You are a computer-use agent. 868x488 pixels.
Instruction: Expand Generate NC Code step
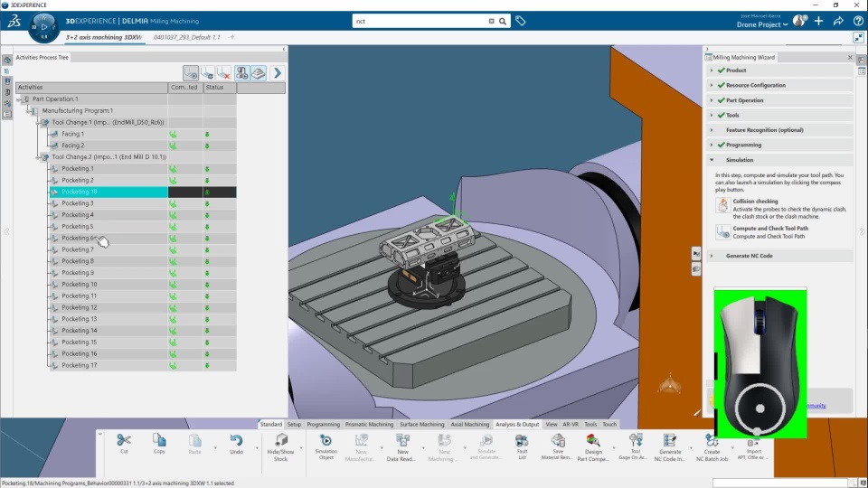coord(712,256)
